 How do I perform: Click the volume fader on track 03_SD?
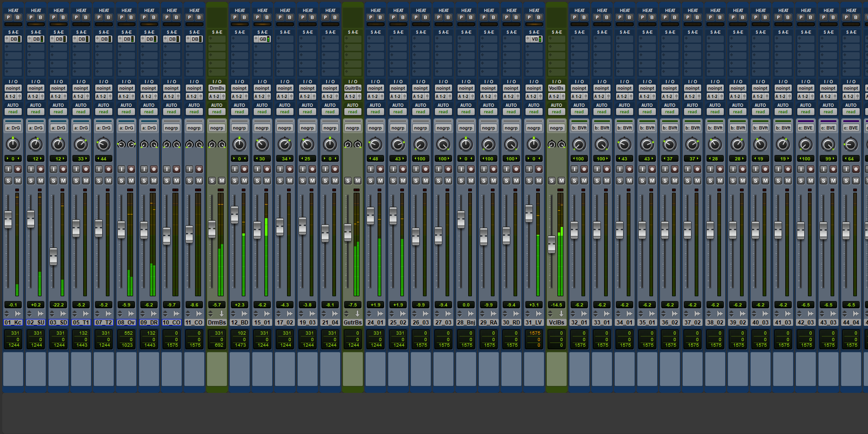[54, 257]
